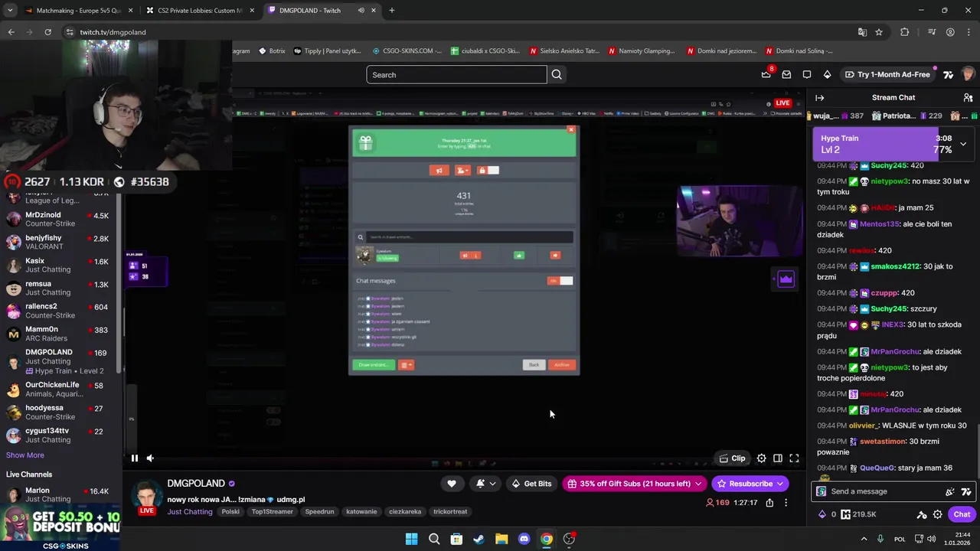Send message with purple Chat button
980x551 pixels.
(x=962, y=514)
